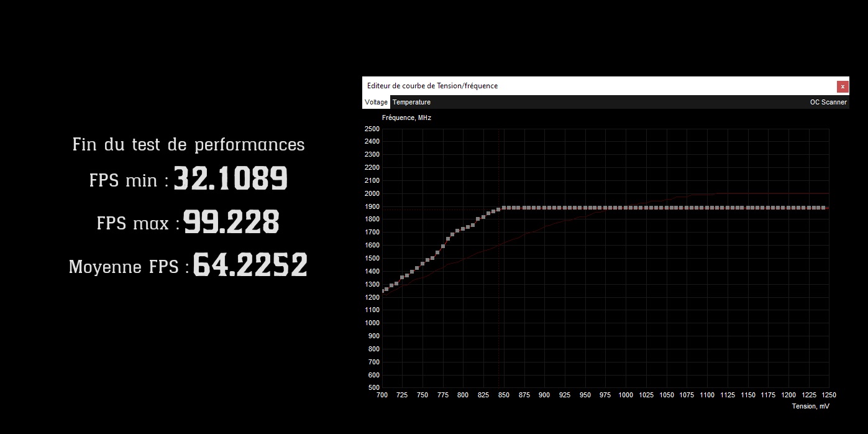Select the curve point at 1000 mV
Image resolution: width=868 pixels, height=434 pixels.
[626, 208]
